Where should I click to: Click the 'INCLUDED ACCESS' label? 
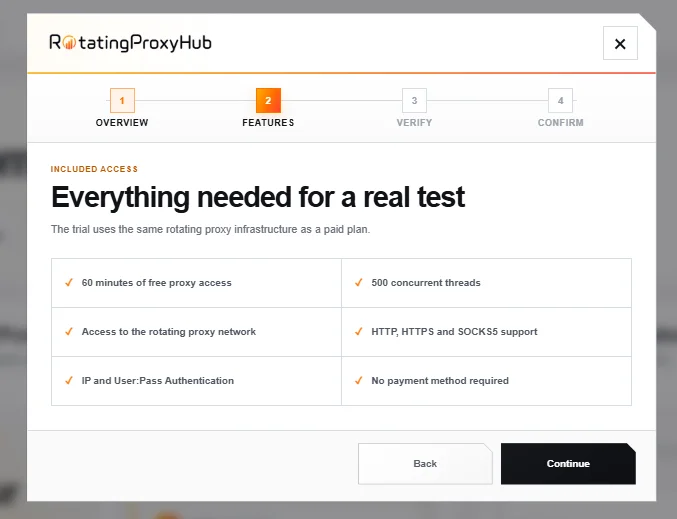[94, 169]
